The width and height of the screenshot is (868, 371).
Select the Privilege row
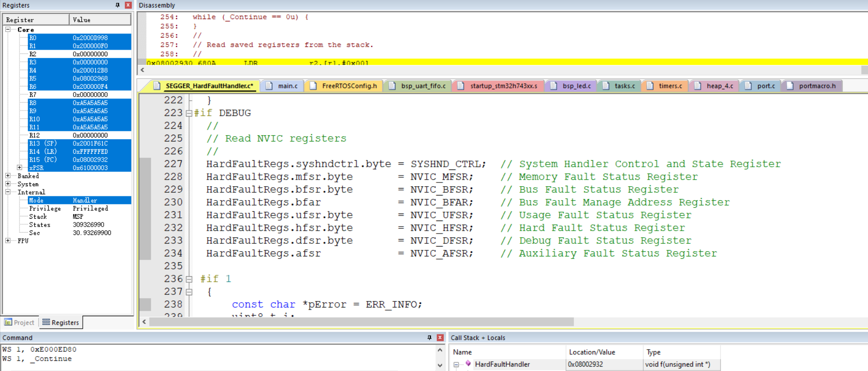click(79, 208)
